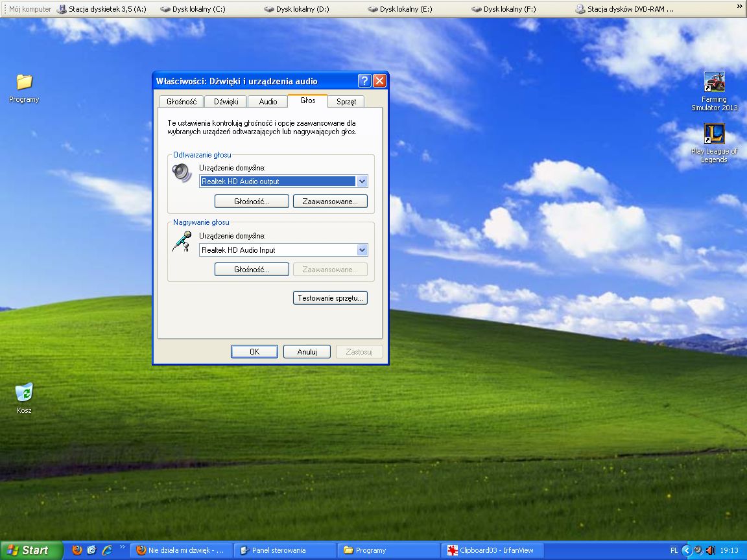Switch to the Nie działa mi dzwięk taskbar button

click(180, 550)
